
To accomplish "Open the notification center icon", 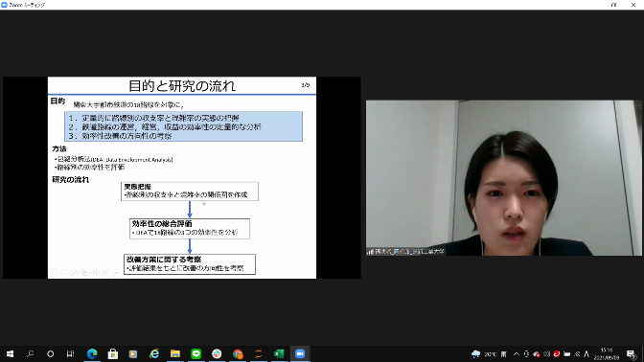I will pyautogui.click(x=632, y=354).
